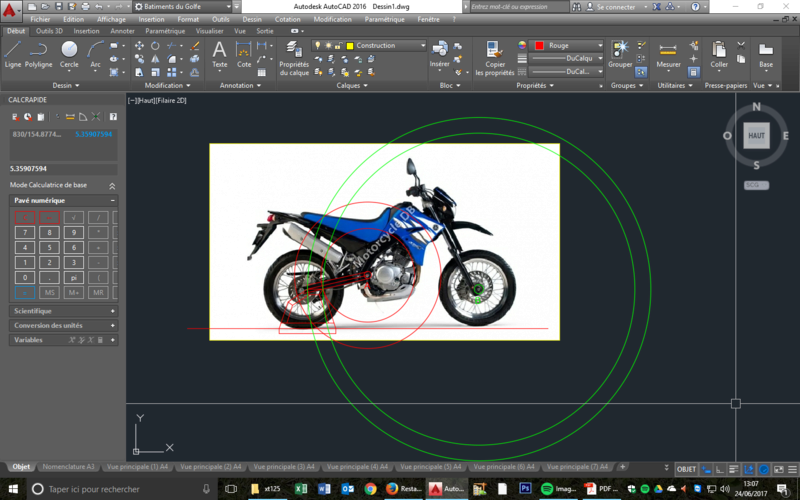Click the equals calculator button
The width and height of the screenshot is (800, 500).
pyautogui.click(x=25, y=292)
